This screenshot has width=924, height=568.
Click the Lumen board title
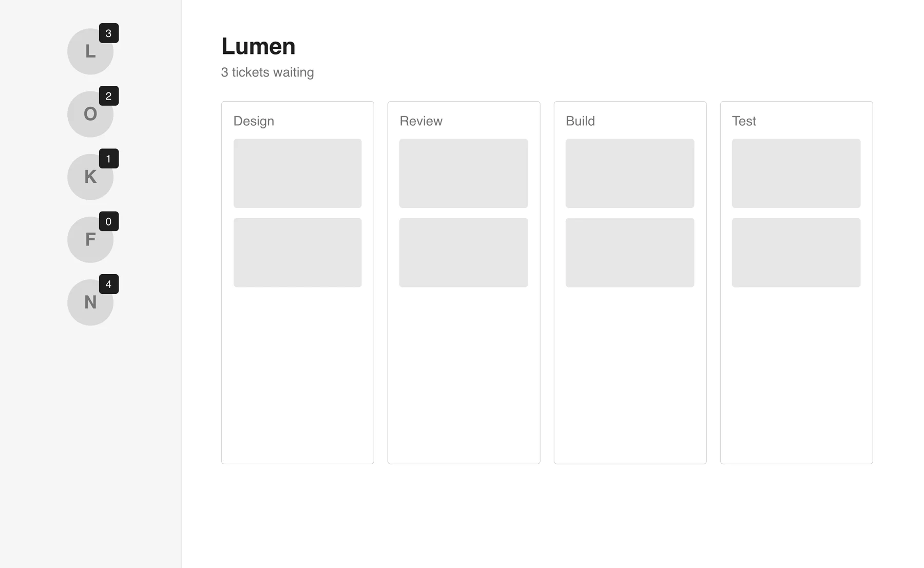point(258,46)
